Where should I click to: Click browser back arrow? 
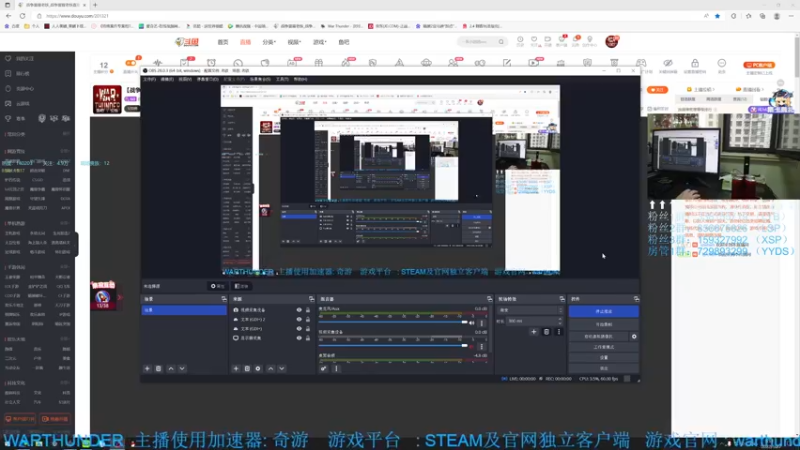(9, 16)
